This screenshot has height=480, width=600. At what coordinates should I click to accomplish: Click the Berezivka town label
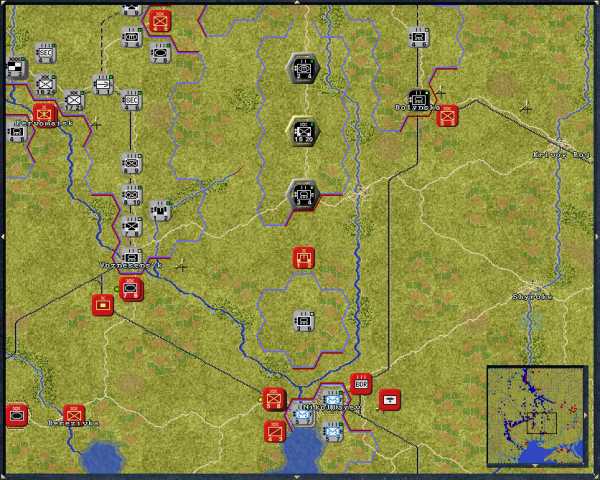coord(74,423)
